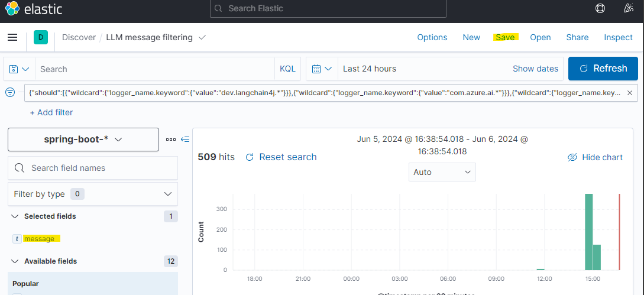The image size is (644, 295).
Task: Click the shorter green bar right of 15:00
Action: click(597, 257)
